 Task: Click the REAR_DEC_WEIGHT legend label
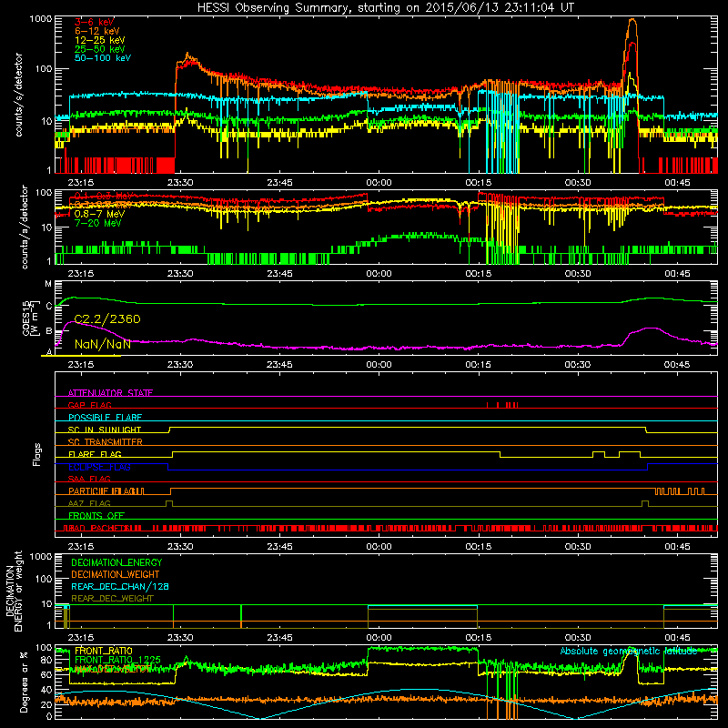point(112,599)
